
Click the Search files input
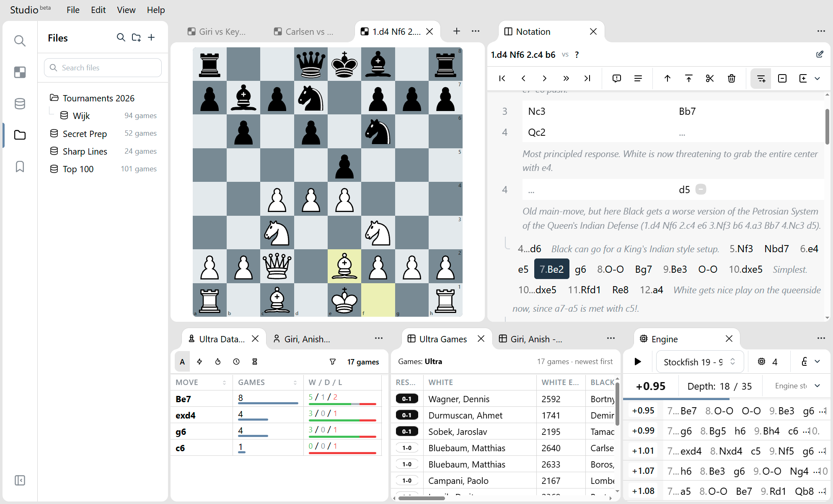tap(103, 67)
